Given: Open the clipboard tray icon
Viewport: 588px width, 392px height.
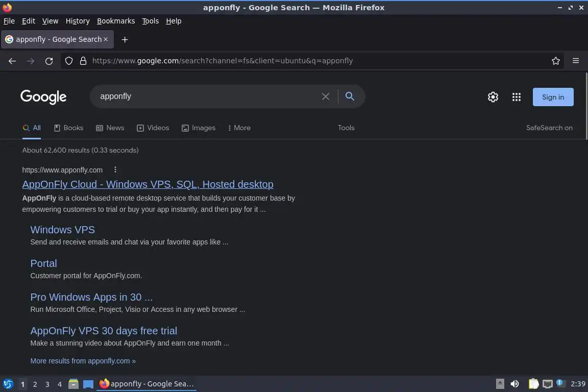Looking at the screenshot, I should click(533, 384).
